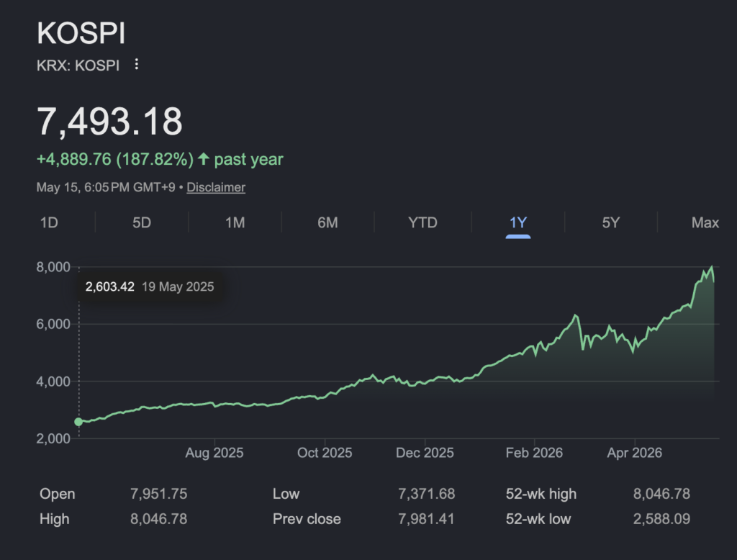Click the Low value 7,371.68

pos(426,494)
